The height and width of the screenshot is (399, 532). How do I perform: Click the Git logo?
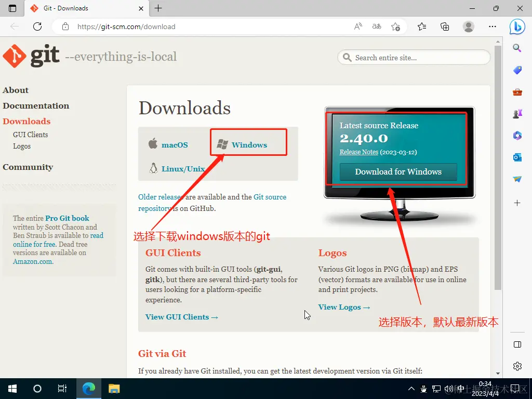pyautogui.click(x=31, y=56)
